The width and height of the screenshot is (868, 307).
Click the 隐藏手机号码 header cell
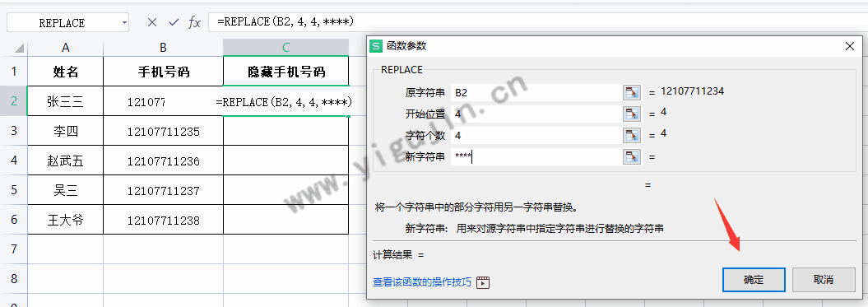pyautogui.click(x=286, y=72)
